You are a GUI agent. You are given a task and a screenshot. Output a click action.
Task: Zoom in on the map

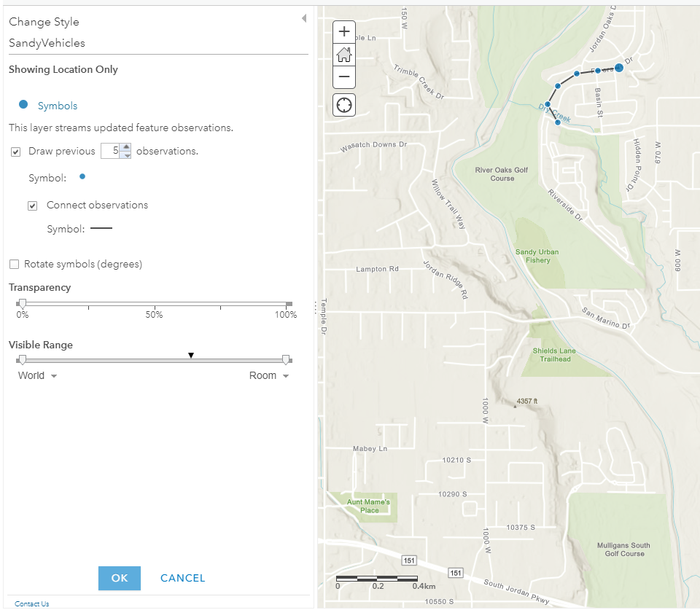coord(343,31)
